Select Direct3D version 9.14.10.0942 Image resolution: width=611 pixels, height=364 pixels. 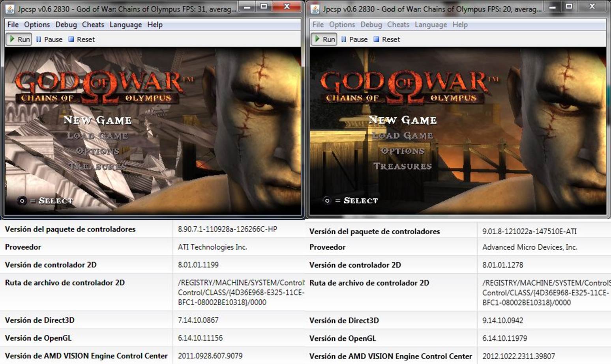pyautogui.click(x=503, y=320)
